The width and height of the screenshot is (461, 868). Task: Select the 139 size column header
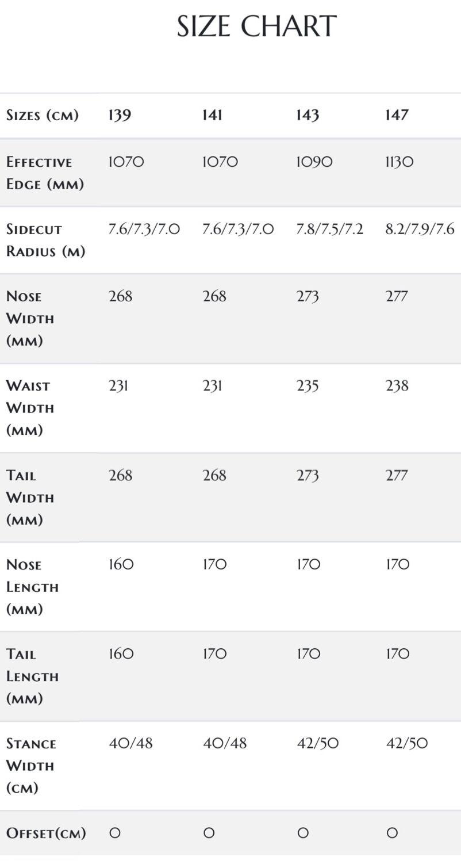pos(120,115)
